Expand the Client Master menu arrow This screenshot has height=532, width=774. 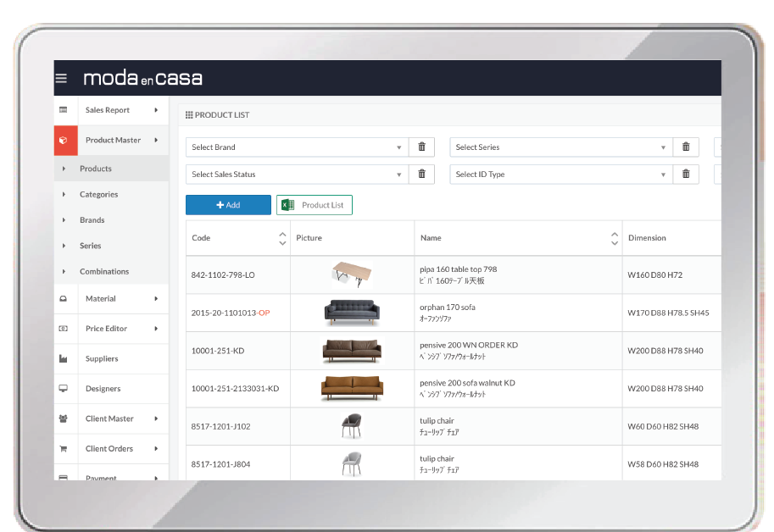click(156, 418)
